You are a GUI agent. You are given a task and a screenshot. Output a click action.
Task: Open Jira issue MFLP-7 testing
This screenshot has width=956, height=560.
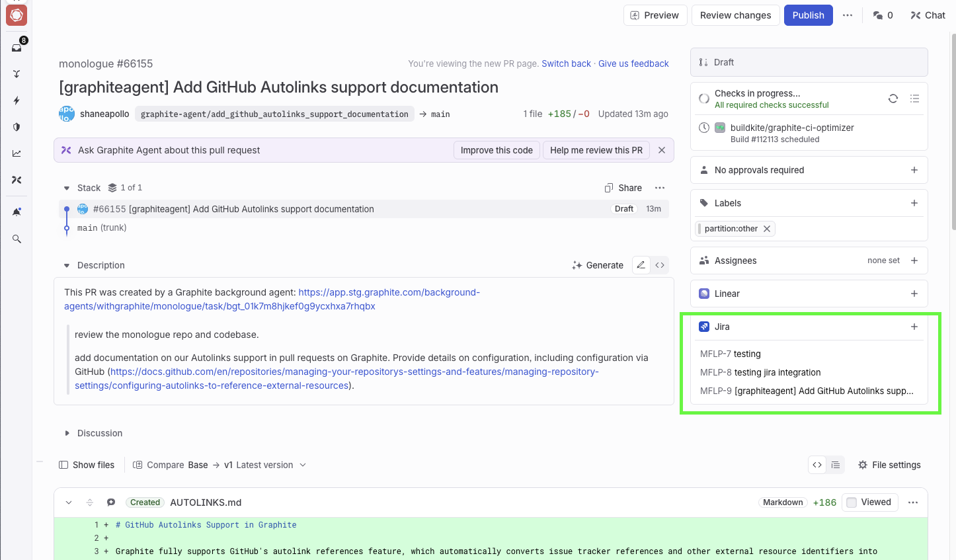(x=730, y=354)
